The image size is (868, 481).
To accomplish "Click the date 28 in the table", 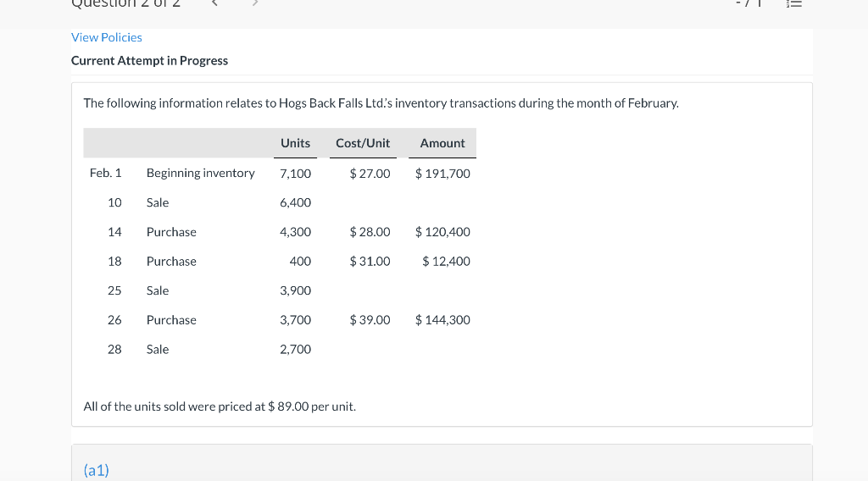I will [114, 350].
